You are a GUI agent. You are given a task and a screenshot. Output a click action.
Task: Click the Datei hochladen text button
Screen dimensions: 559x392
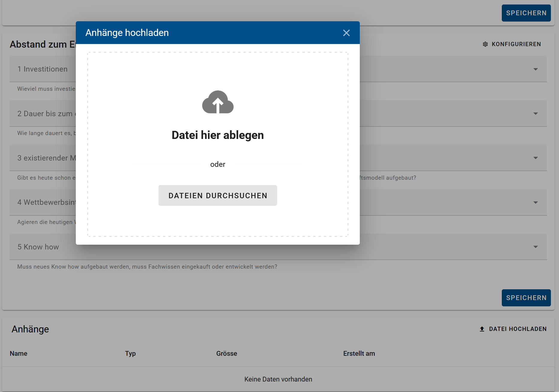point(518,329)
